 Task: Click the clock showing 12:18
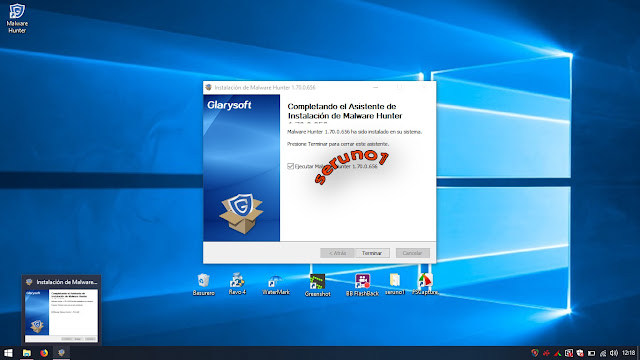click(x=628, y=353)
